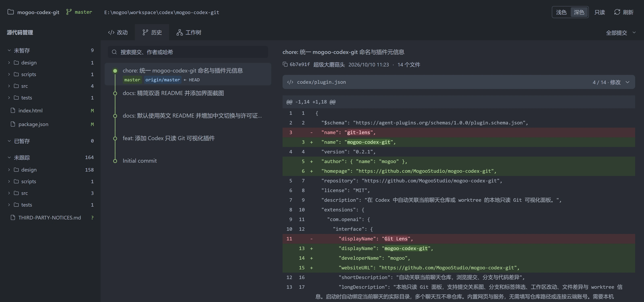Click the added line "name": "mogoo-codex-git"
The height and width of the screenshot is (302, 644).
tap(459, 142)
